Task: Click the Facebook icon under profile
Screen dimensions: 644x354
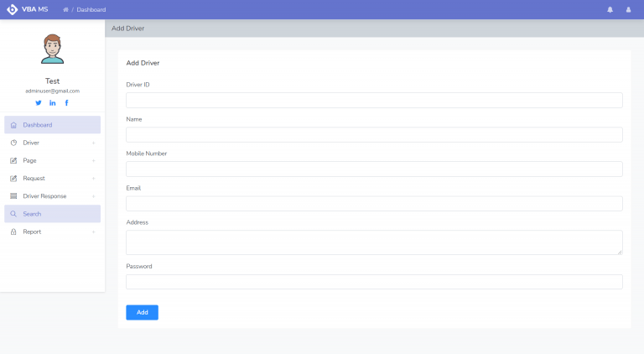Action: [x=66, y=102]
